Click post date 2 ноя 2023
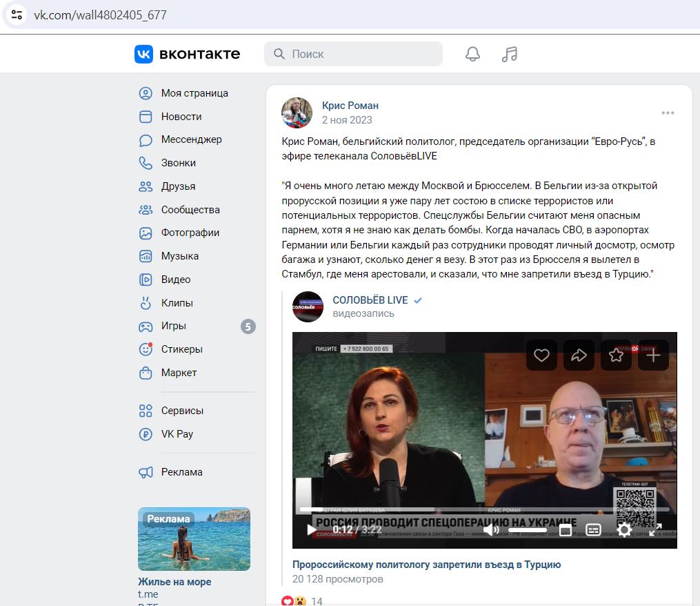 347,120
